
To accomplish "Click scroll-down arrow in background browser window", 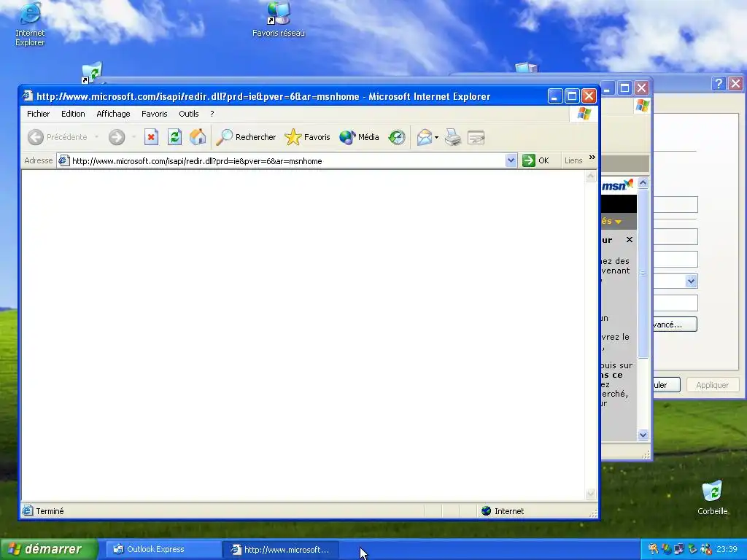I will [643, 435].
